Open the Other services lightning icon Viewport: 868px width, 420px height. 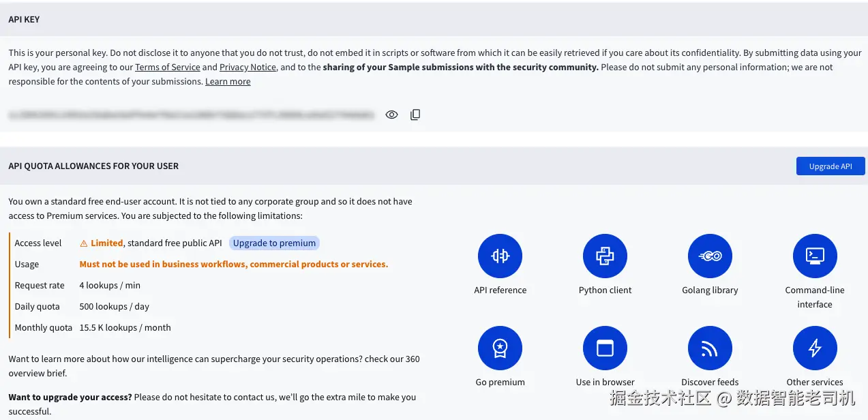tap(815, 348)
